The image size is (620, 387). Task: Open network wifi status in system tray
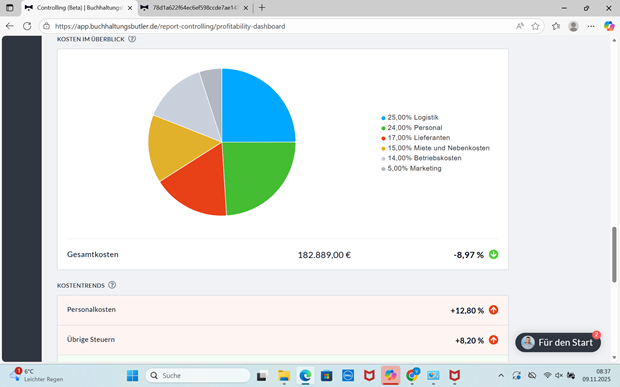[547, 375]
